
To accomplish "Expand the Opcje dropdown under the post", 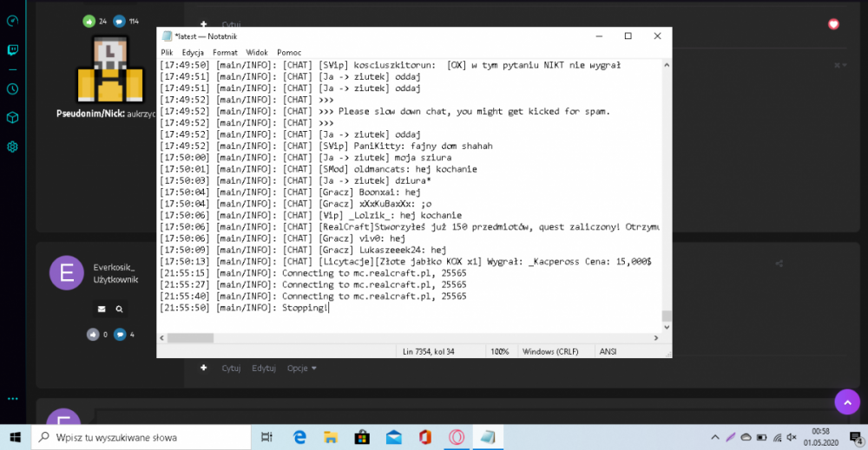I will (302, 368).
